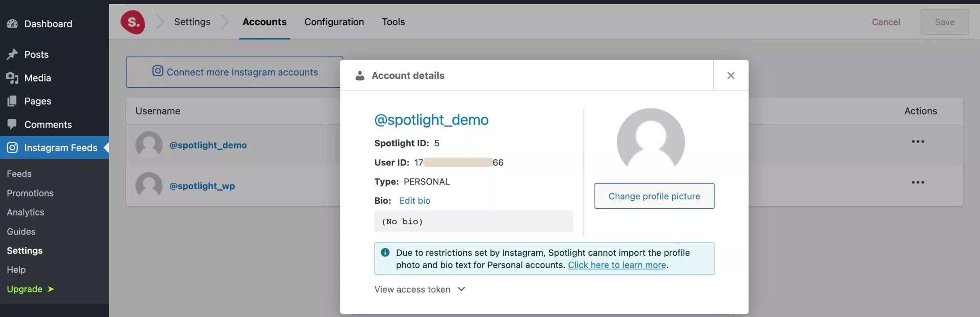Click the Instagram Feeds camera icon
Image resolution: width=980 pixels, height=317 pixels.
[12, 147]
